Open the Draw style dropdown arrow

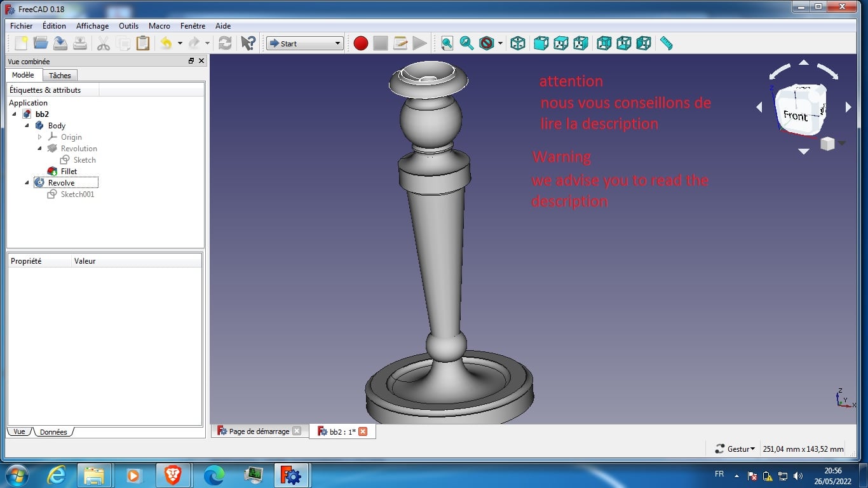500,43
